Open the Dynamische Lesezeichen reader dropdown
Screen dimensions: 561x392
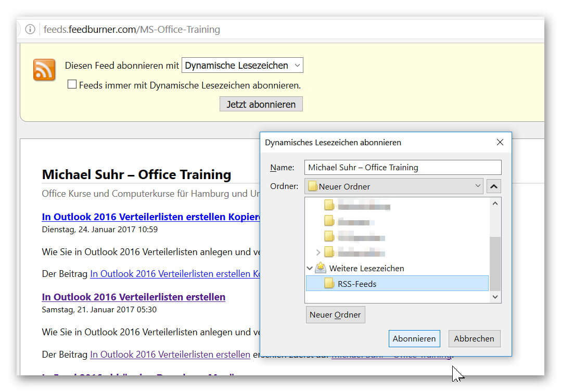(x=242, y=65)
